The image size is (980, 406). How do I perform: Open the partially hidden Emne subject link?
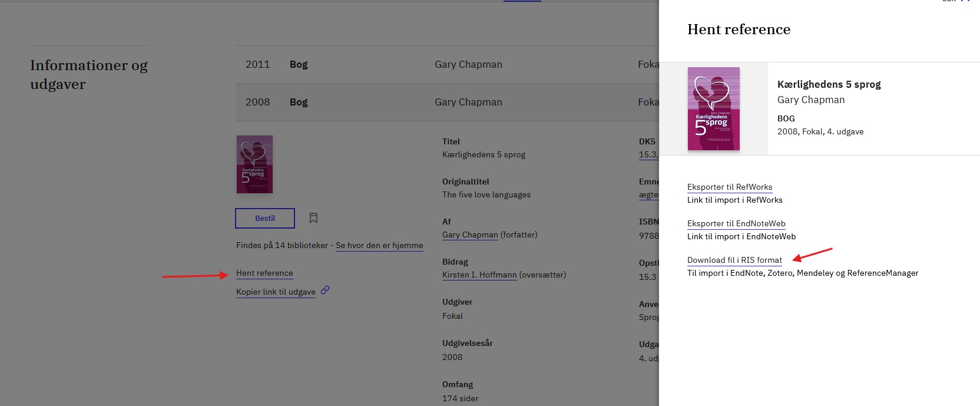[x=648, y=196]
